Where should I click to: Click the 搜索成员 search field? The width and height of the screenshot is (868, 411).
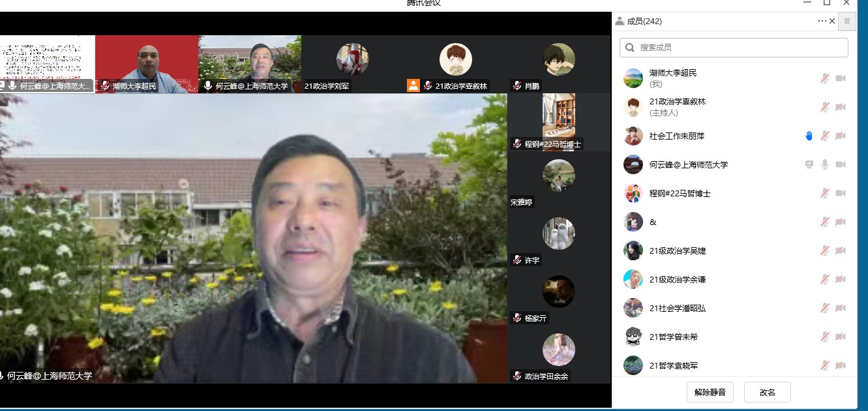coord(740,48)
